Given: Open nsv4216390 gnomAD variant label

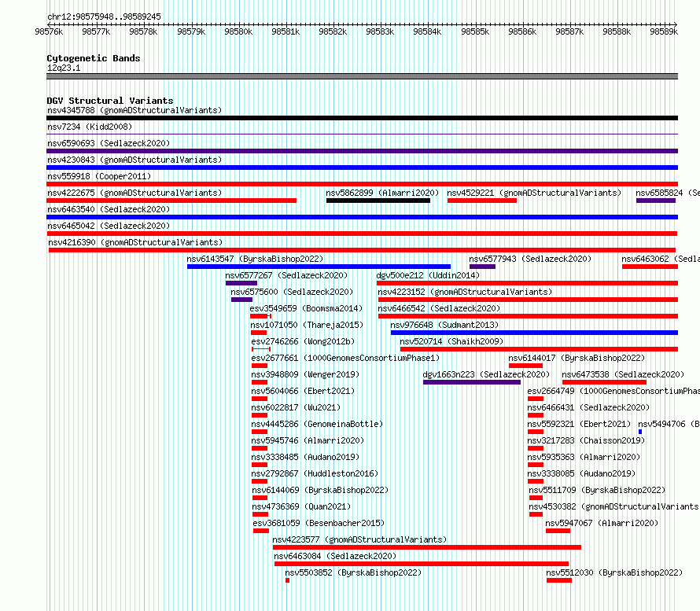Looking at the screenshot, I should 135,242.
